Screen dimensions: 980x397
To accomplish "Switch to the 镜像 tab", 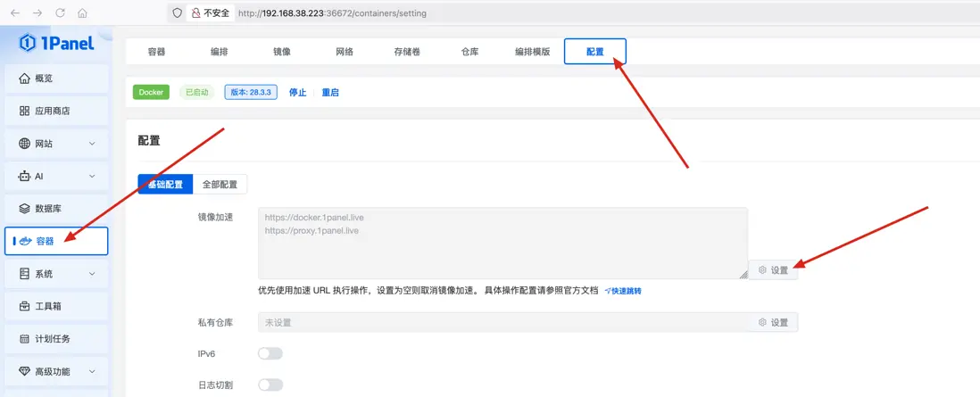I will click(282, 52).
